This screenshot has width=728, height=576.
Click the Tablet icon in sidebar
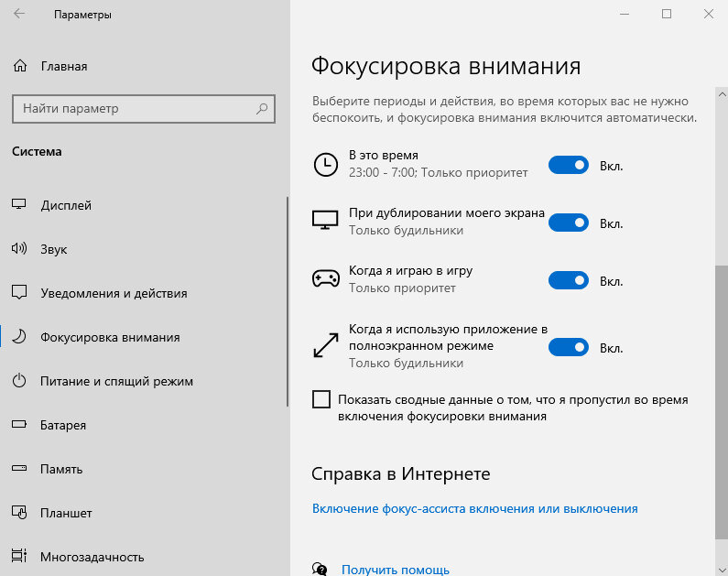tap(19, 513)
